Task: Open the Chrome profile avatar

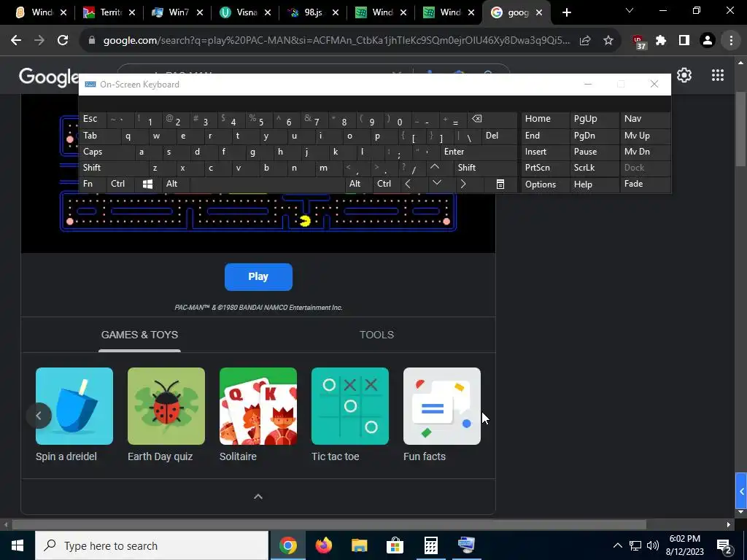Action: (x=708, y=41)
